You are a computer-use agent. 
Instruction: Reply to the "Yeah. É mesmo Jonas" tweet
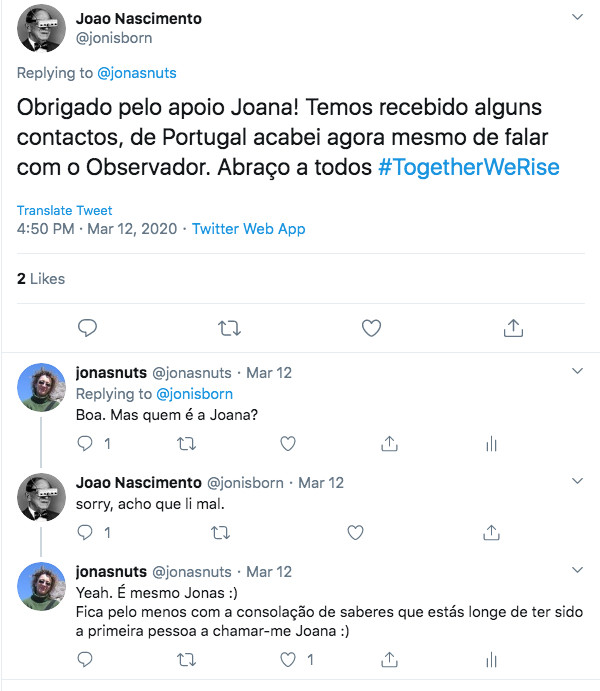[x=85, y=660]
